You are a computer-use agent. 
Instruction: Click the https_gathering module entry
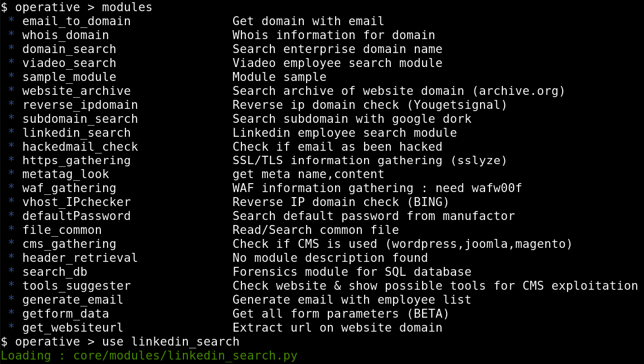pos(76,161)
